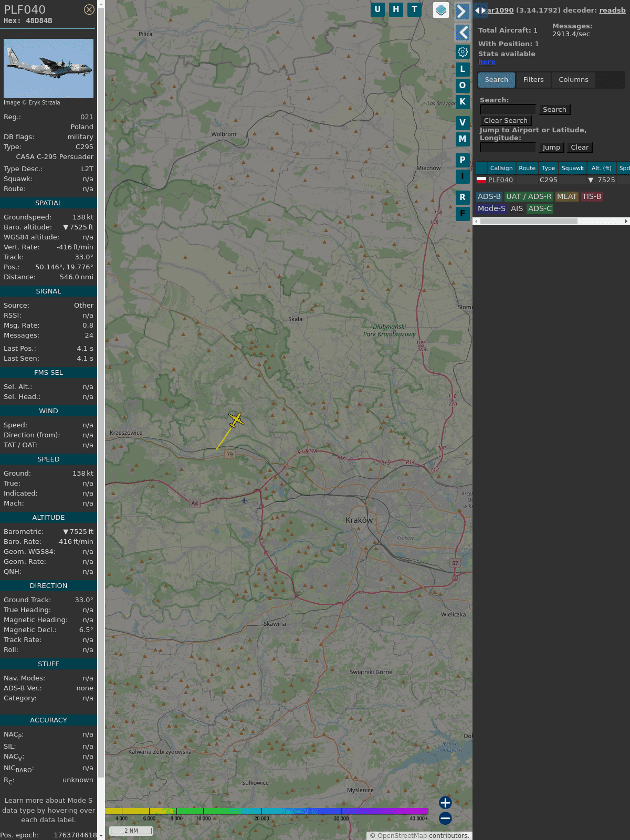Click the yellow aircraft icon on map
Viewport: 630px width, 840px height.
(236, 419)
